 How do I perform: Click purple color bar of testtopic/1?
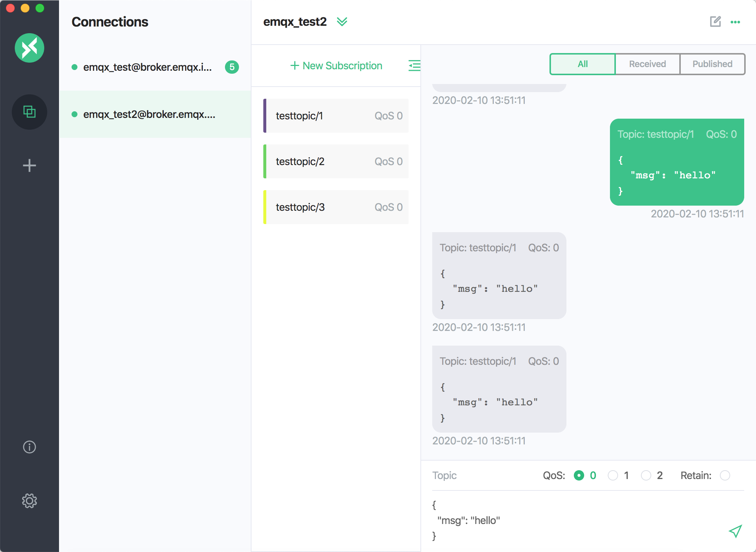[265, 116]
